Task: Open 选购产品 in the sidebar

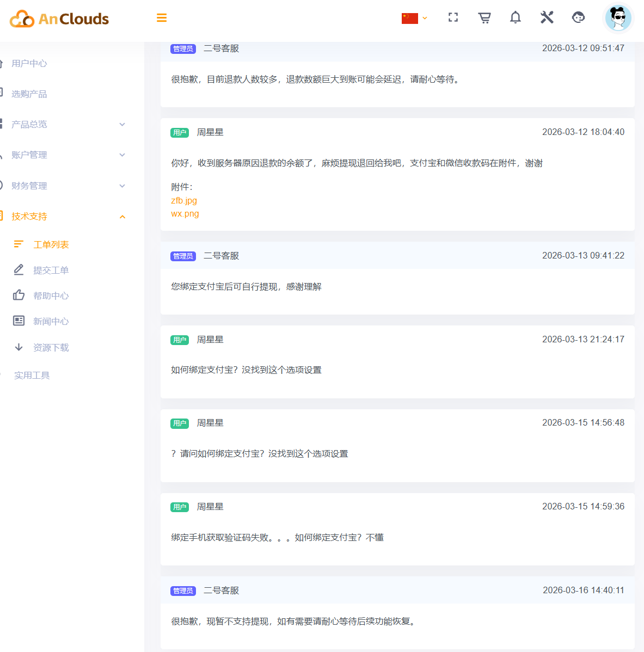Action: point(29,94)
